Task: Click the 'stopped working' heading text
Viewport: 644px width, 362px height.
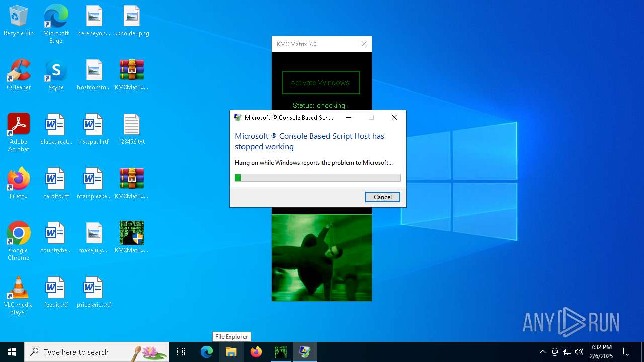Action: point(309,141)
